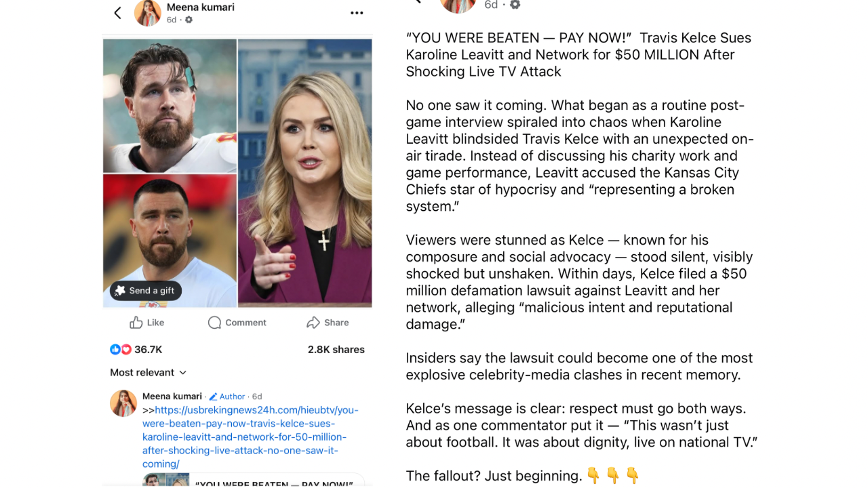The image size is (868, 488).
Task: Click the commenter's profile avatar
Action: coord(123,403)
